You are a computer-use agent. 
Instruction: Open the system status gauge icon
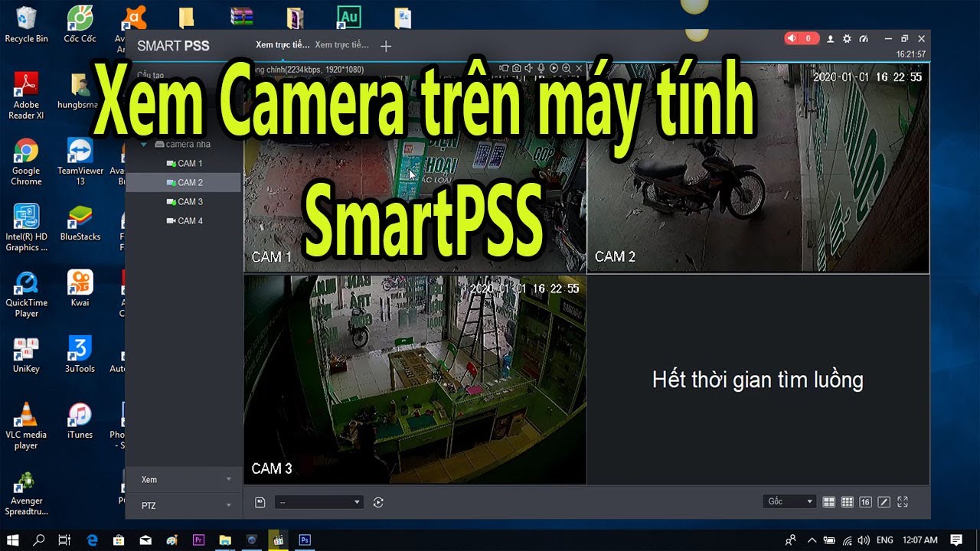(x=864, y=38)
